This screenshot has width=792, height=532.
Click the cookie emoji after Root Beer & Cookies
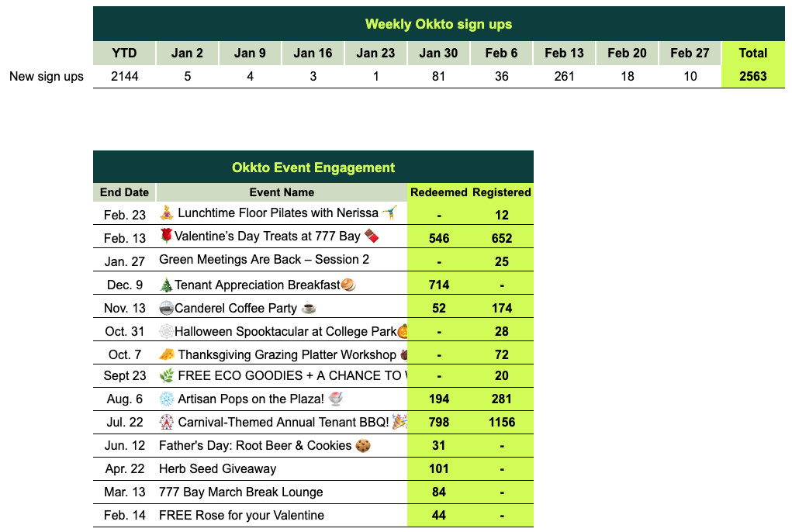click(x=363, y=446)
